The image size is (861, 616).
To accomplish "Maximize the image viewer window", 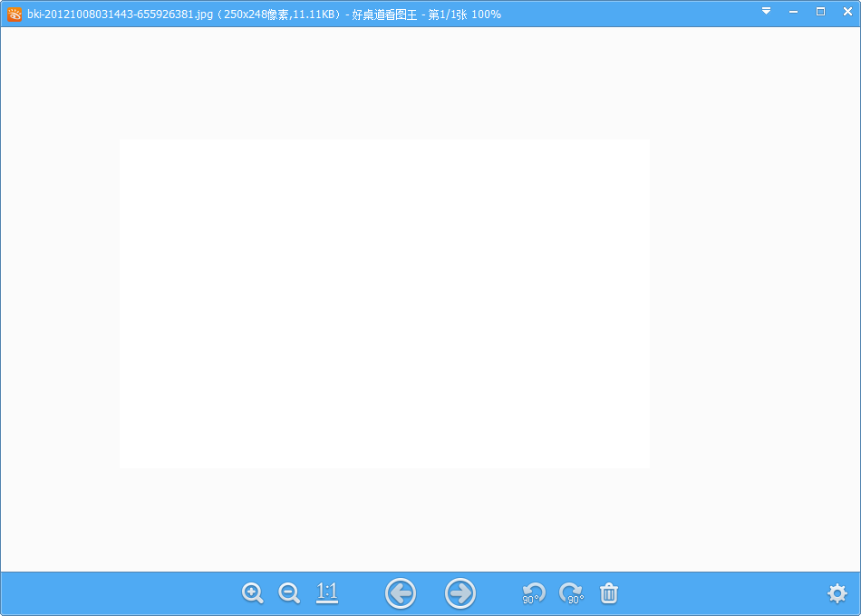I will (820, 12).
